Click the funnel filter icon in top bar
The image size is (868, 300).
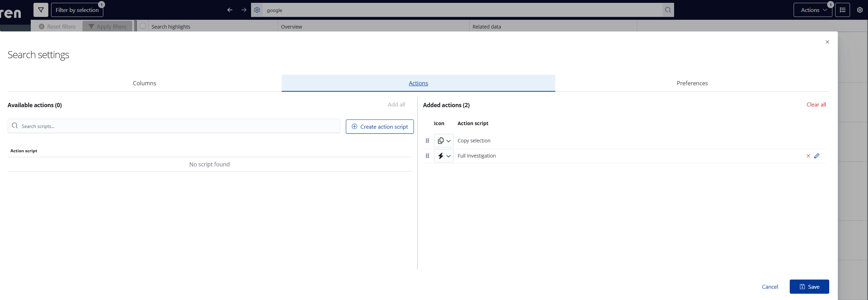pyautogui.click(x=41, y=10)
